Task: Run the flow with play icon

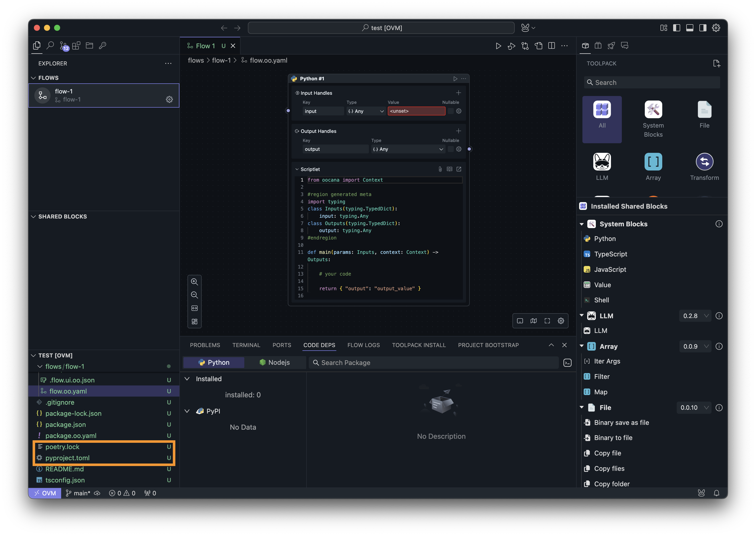Action: pyautogui.click(x=498, y=46)
